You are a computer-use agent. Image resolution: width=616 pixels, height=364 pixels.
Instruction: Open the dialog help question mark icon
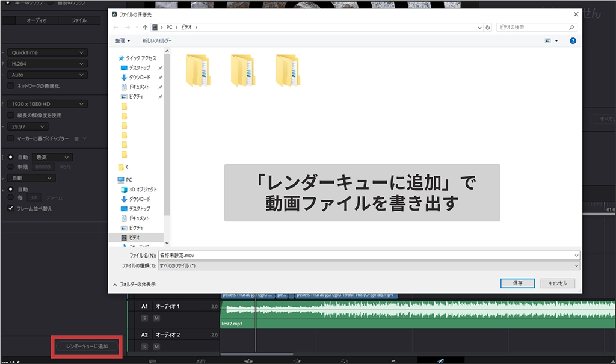click(x=573, y=40)
